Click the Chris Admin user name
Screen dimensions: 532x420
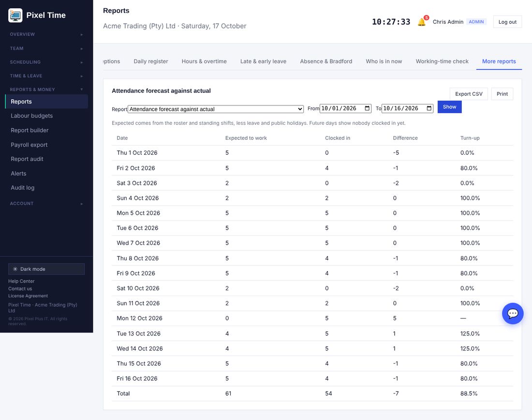coord(448,22)
